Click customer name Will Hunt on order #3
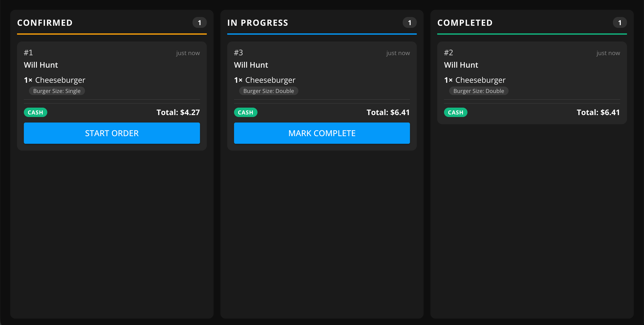The image size is (644, 325). [251, 65]
